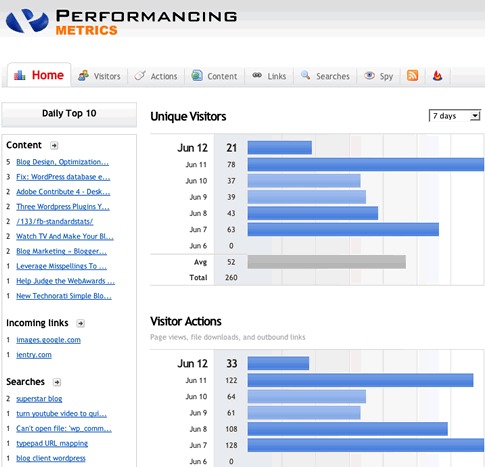The image size is (485, 467).
Task: Click 'Page views, file downloads' subtitle
Action: [x=228, y=337]
